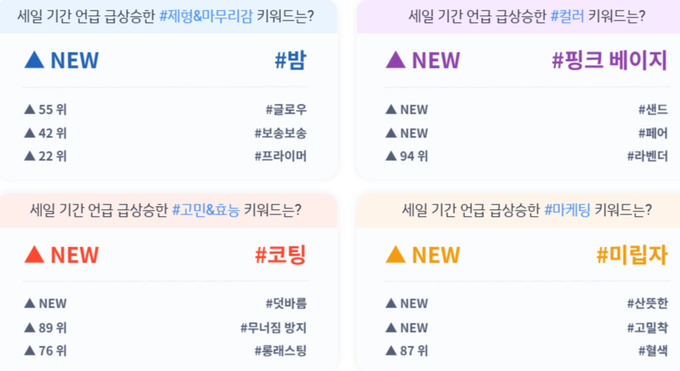
Task: Click the red triangle beside NEW #코팅
Action: (x=34, y=255)
